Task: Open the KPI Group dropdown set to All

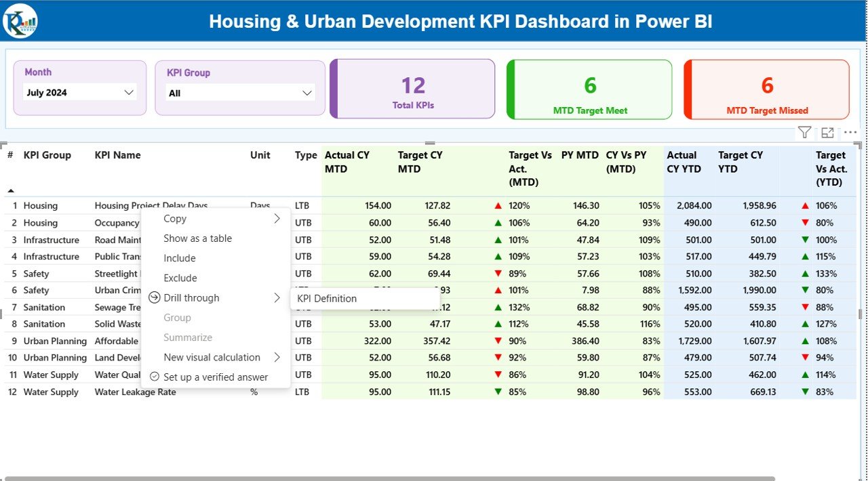Action: tap(239, 93)
